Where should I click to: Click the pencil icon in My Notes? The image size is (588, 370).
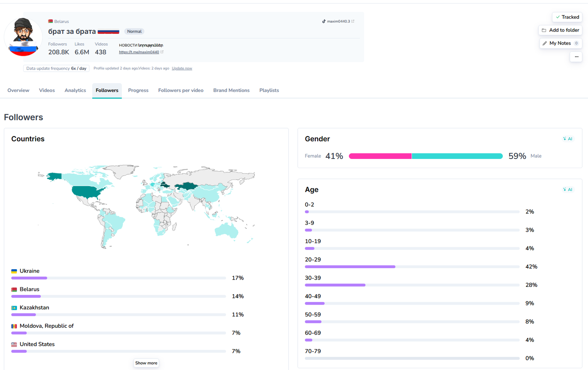click(x=545, y=43)
